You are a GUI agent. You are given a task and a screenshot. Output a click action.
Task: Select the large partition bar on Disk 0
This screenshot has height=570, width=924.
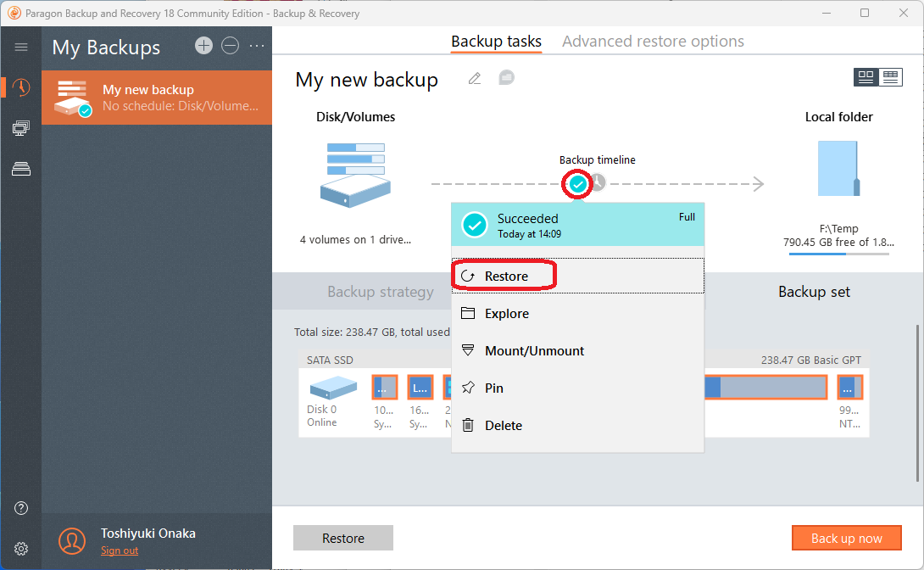(x=766, y=388)
